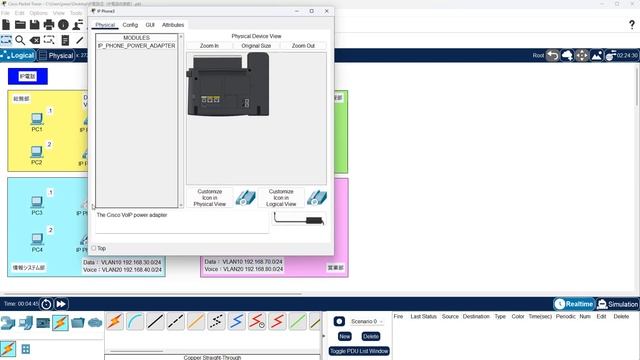
Task: Click the IP phone rear view image
Action: [228, 84]
